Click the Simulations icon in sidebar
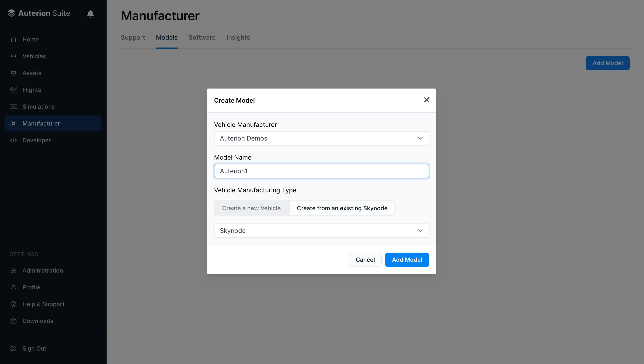 [13, 106]
